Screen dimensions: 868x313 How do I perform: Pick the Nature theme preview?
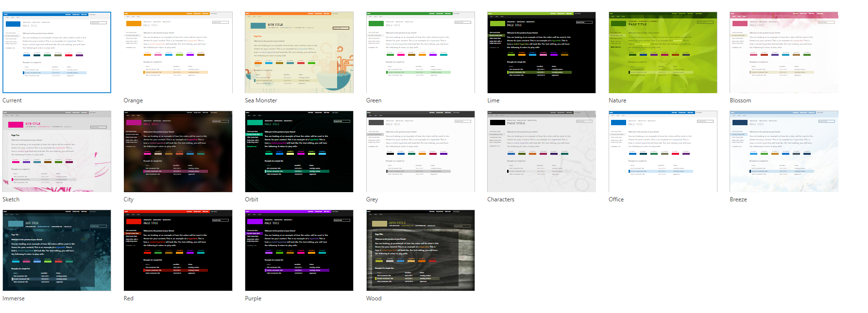click(663, 52)
